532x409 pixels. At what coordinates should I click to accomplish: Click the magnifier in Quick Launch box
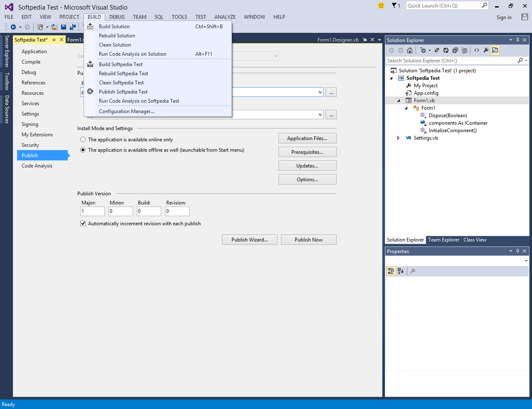click(484, 5)
